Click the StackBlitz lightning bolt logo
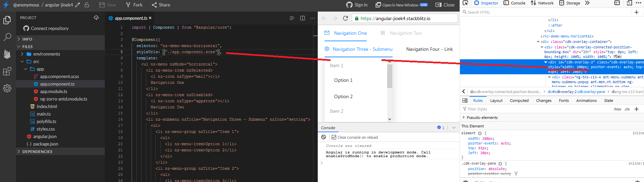This screenshot has width=644, height=182. (6, 5)
